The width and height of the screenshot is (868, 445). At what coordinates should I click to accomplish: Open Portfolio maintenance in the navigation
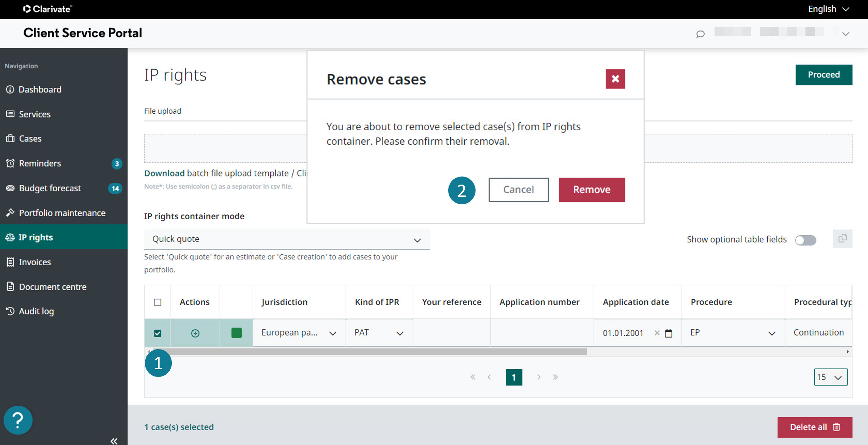(62, 213)
